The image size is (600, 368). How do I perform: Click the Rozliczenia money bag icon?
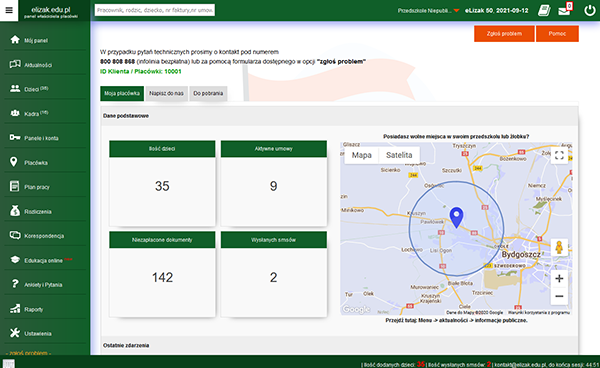point(15,211)
